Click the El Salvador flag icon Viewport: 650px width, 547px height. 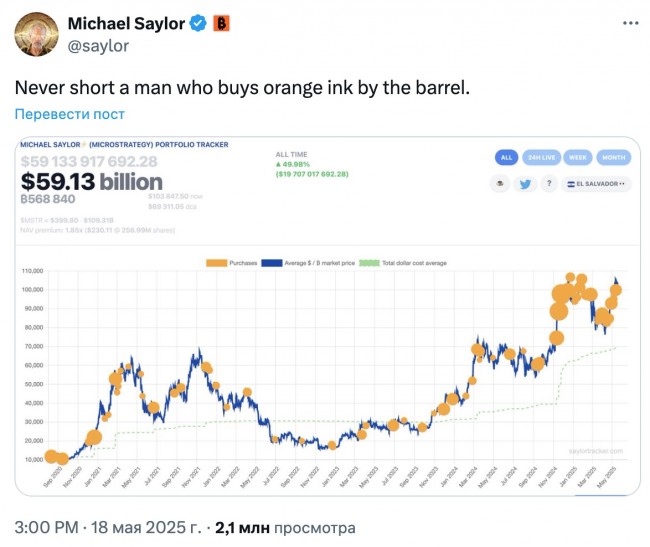point(571,184)
